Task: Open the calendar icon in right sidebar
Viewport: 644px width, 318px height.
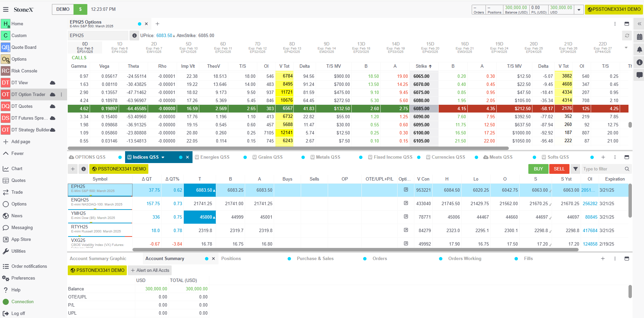Action: coord(639,37)
